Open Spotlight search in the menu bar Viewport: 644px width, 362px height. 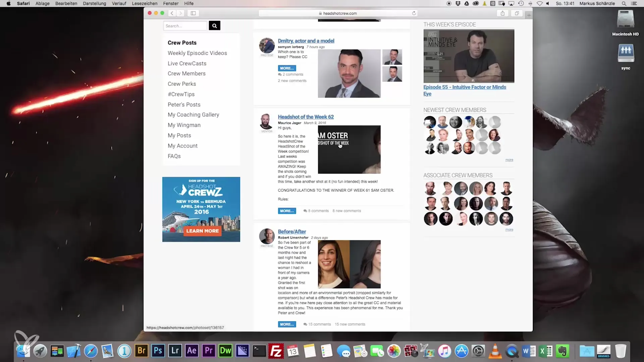point(624,3)
